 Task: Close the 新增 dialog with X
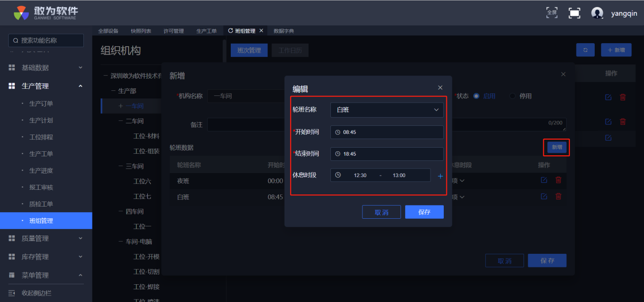563,74
